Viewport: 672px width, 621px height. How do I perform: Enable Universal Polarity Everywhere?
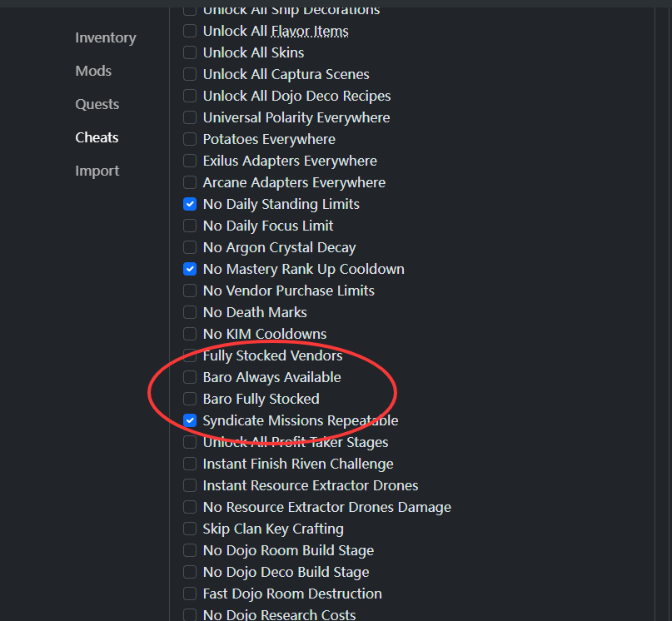190,117
